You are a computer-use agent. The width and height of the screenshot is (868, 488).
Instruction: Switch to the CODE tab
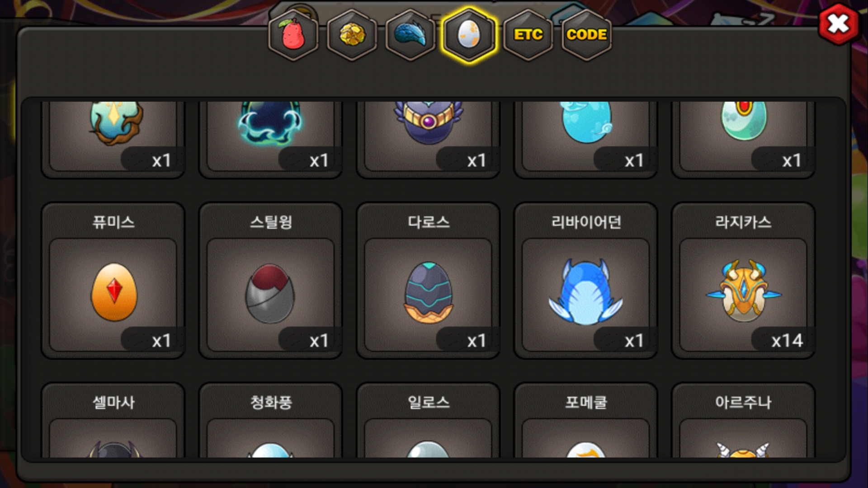tap(586, 35)
